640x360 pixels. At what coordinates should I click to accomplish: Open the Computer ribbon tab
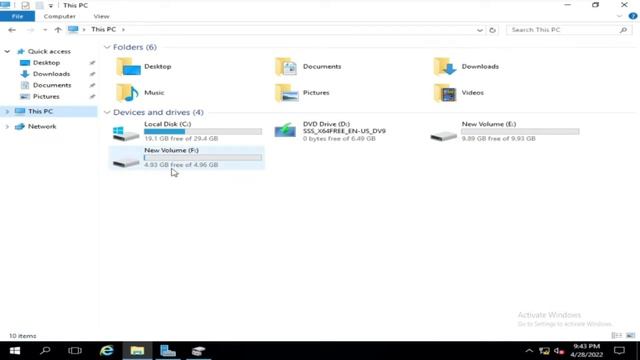tap(60, 16)
